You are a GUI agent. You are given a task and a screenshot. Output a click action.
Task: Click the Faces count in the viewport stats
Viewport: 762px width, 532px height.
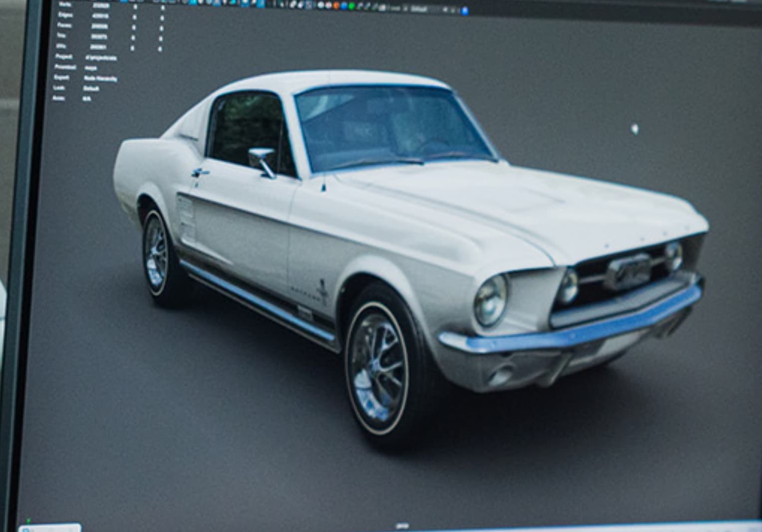[99, 26]
